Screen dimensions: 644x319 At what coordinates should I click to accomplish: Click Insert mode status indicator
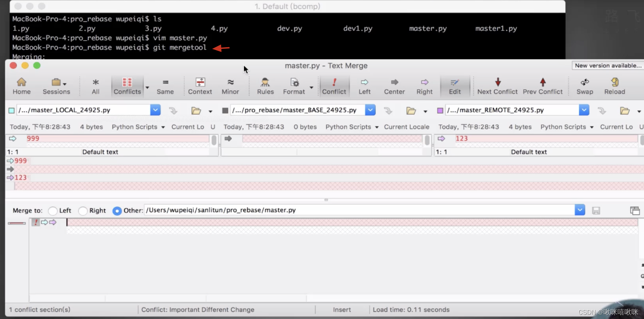[x=342, y=310]
